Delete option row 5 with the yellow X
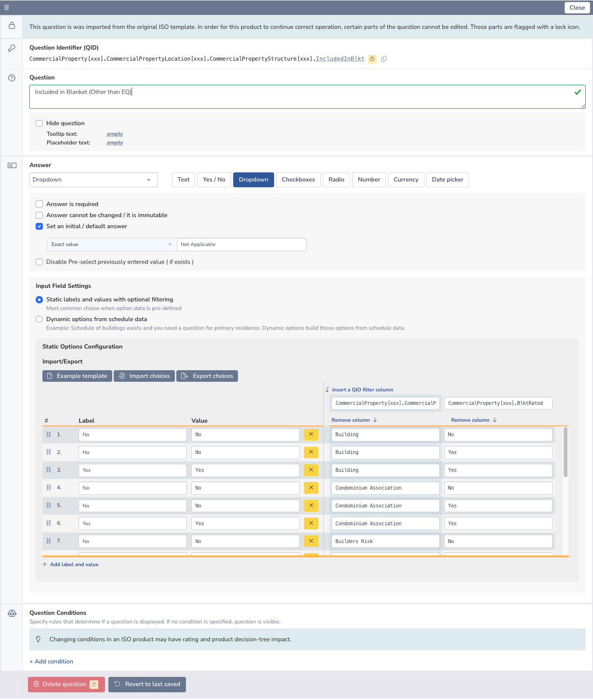The image size is (593, 700). coord(311,506)
